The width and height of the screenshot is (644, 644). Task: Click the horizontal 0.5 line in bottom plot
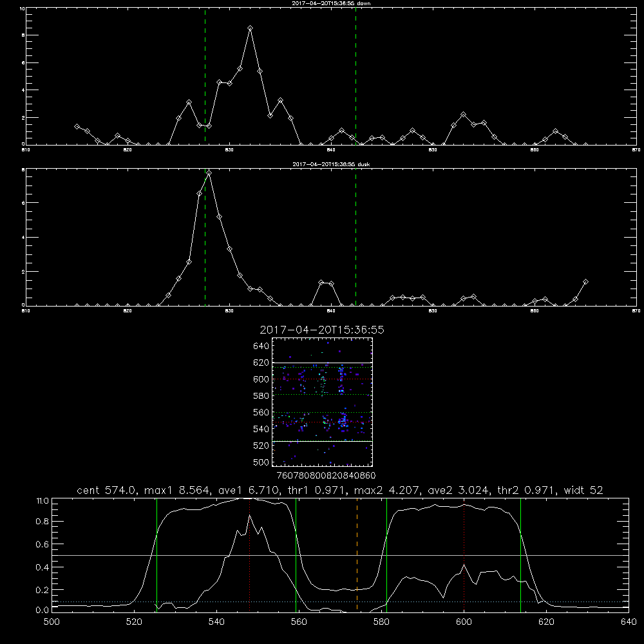pyautogui.click(x=341, y=555)
